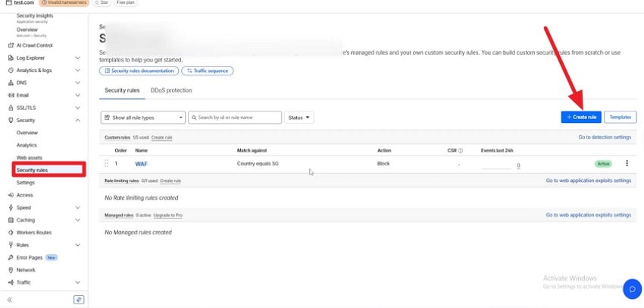Click the Country equals SG text
The height and width of the screenshot is (308, 644).
pos(258,164)
